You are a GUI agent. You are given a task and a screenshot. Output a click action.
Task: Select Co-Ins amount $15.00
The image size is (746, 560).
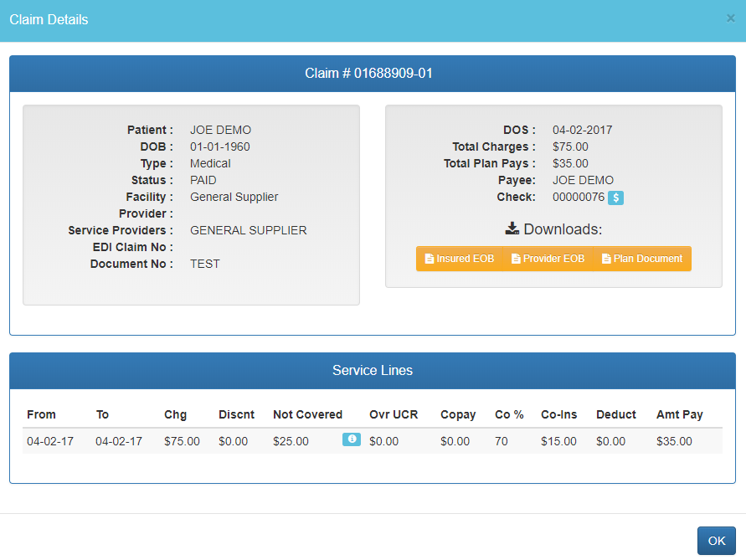tap(558, 441)
